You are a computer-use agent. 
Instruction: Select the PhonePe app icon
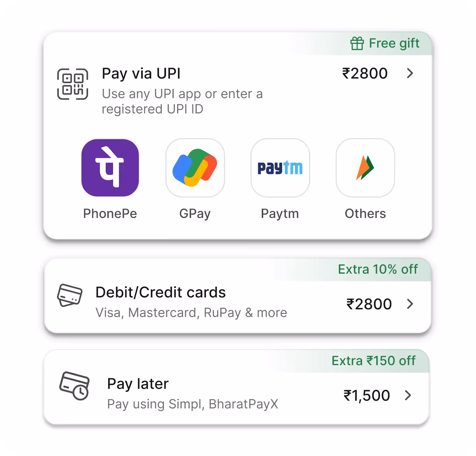coord(110,168)
